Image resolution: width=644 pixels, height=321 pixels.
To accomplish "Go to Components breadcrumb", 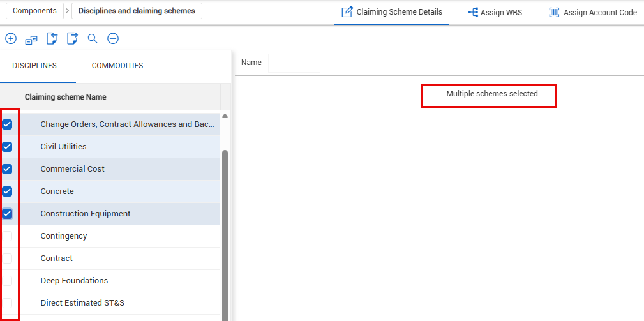I will point(34,11).
